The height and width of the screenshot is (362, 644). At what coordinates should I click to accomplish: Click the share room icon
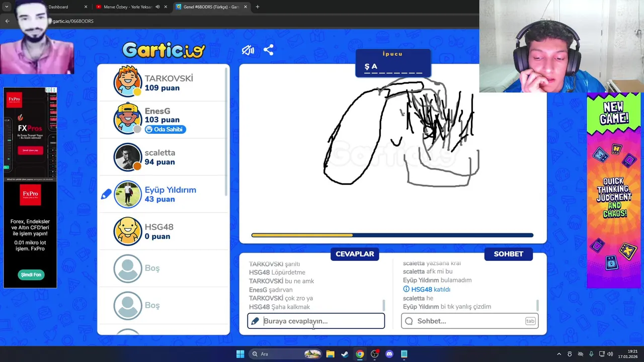tap(268, 50)
